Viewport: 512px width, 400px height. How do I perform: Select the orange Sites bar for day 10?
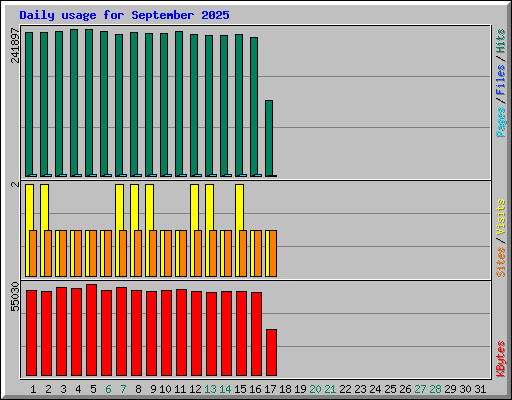pos(168,253)
